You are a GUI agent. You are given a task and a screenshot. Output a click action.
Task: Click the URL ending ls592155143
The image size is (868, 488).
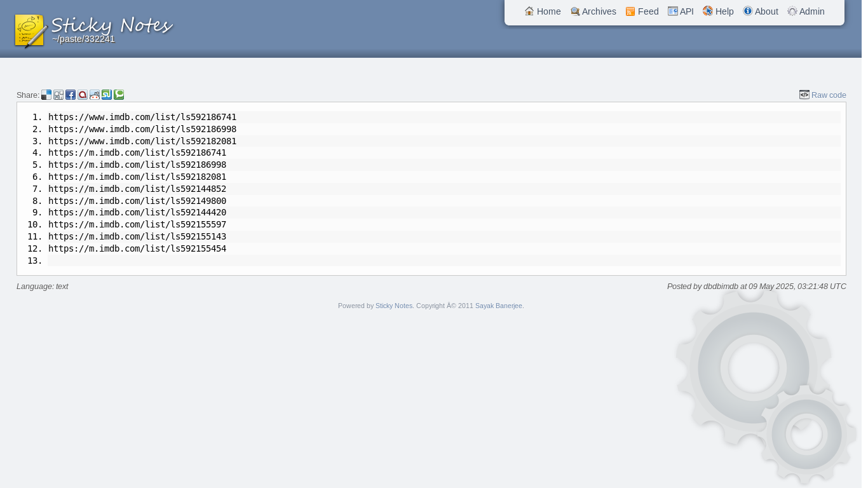[137, 236]
